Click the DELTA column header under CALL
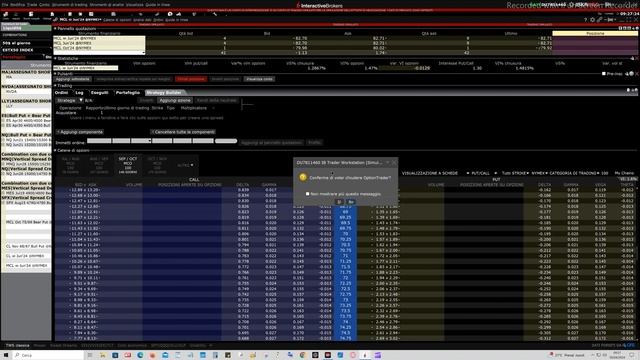This screenshot has height=360, width=640. [242, 185]
